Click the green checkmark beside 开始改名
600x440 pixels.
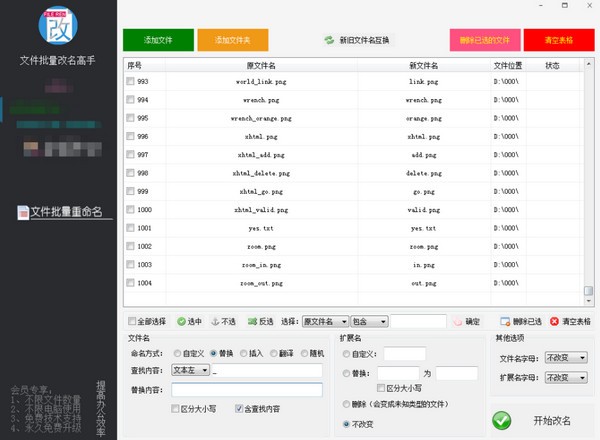click(502, 420)
